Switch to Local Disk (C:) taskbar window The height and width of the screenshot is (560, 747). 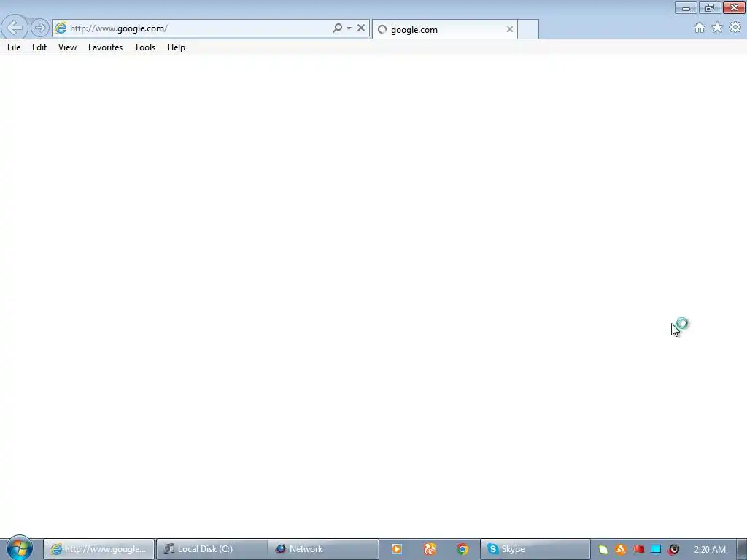(x=212, y=549)
